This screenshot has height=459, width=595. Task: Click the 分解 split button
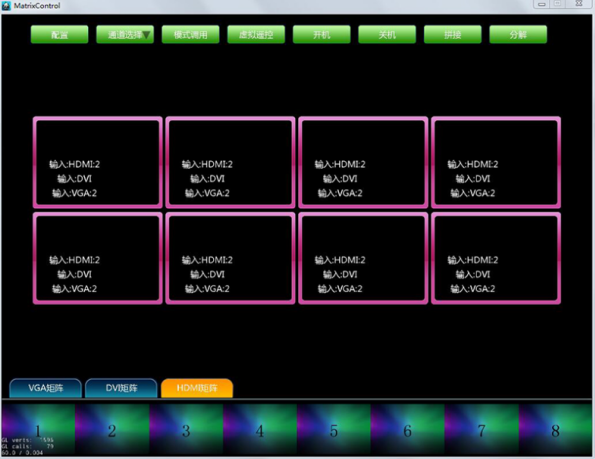pos(518,35)
